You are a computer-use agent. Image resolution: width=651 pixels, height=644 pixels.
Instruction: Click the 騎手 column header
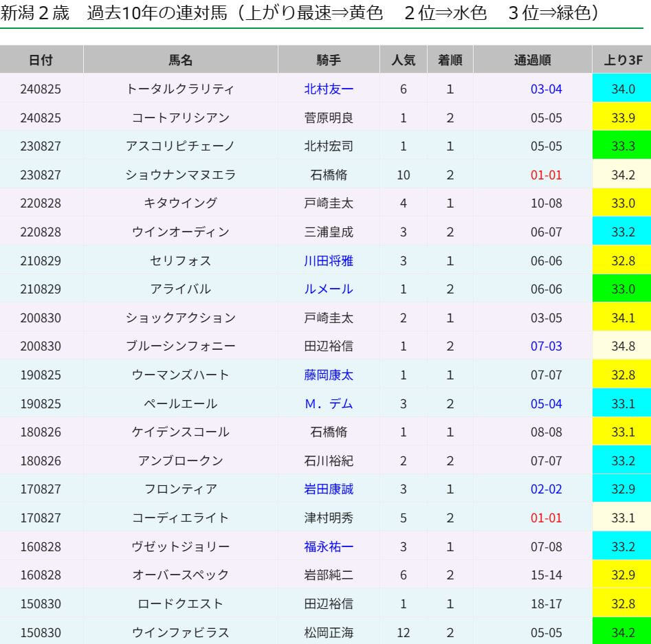329,60
